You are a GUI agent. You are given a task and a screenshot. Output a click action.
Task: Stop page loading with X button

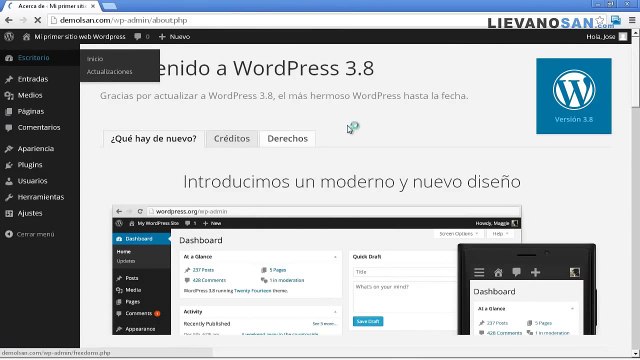point(37,20)
